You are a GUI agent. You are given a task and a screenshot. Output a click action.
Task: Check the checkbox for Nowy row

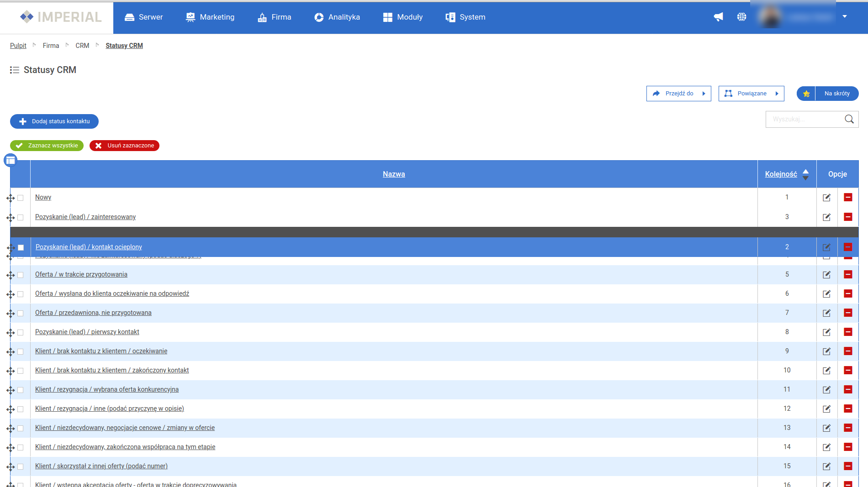point(21,198)
